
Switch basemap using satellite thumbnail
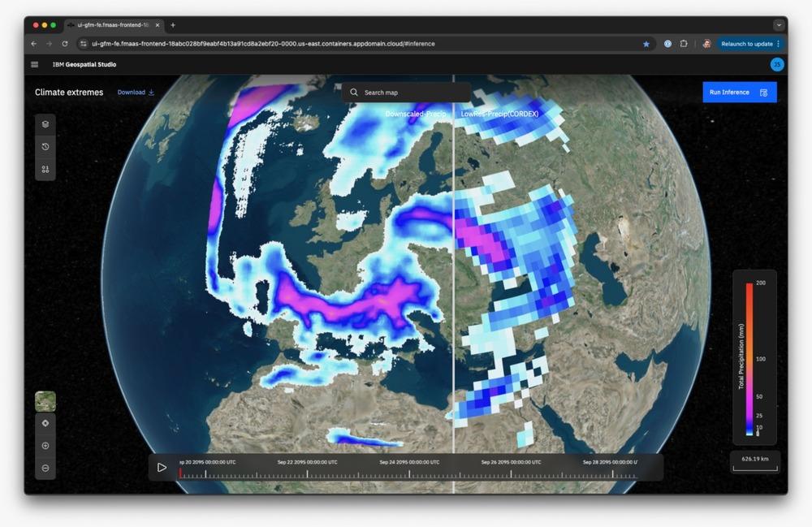pyautogui.click(x=45, y=401)
